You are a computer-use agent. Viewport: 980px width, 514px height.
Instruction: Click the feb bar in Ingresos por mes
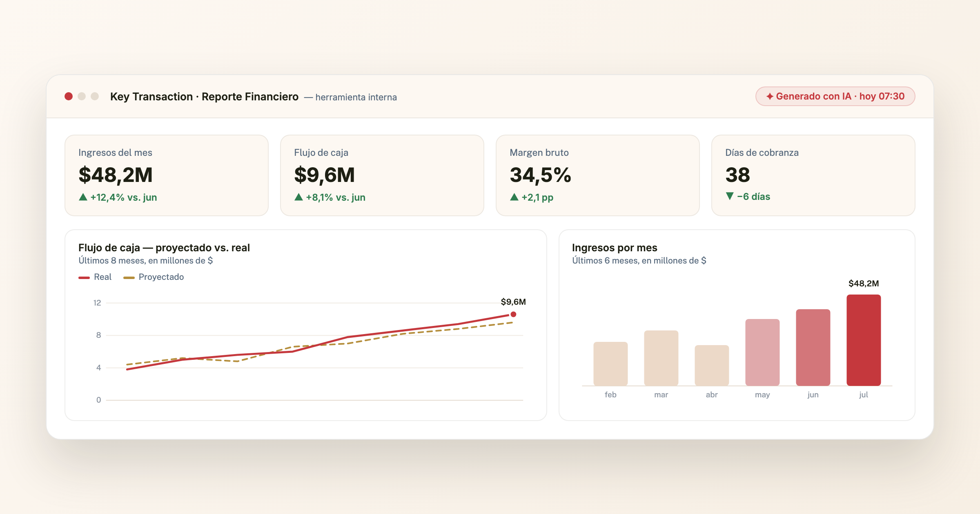point(610,363)
